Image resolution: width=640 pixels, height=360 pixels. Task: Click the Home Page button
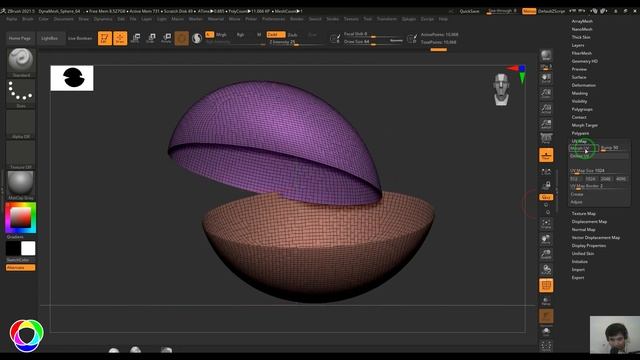click(20, 38)
